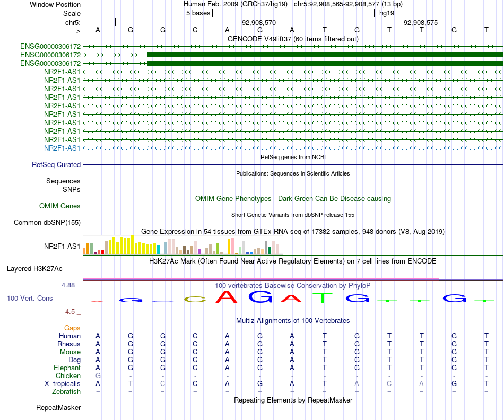This screenshot has height=420, width=504.
Task: Open GENCODE V49lift37 track title
Action: (x=293, y=39)
